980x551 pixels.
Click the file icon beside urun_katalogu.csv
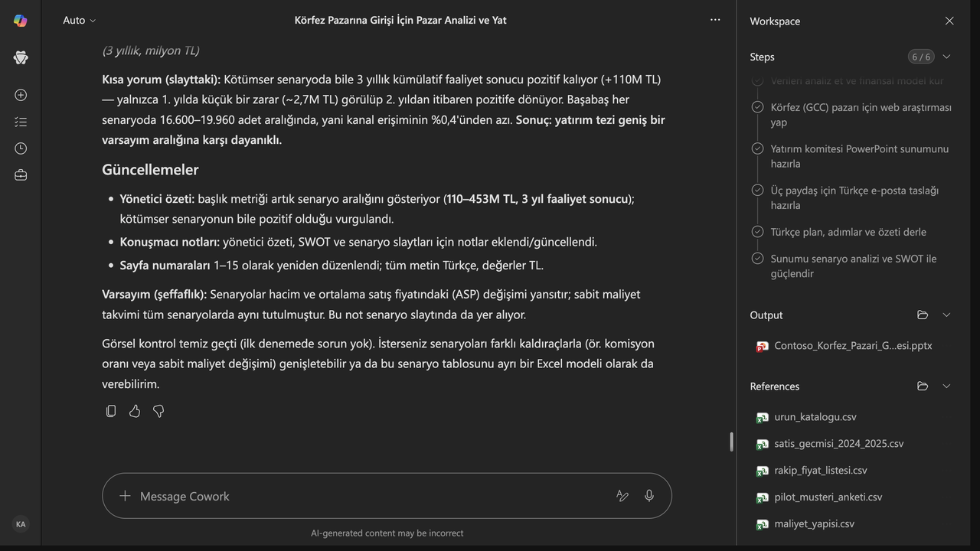tap(762, 417)
